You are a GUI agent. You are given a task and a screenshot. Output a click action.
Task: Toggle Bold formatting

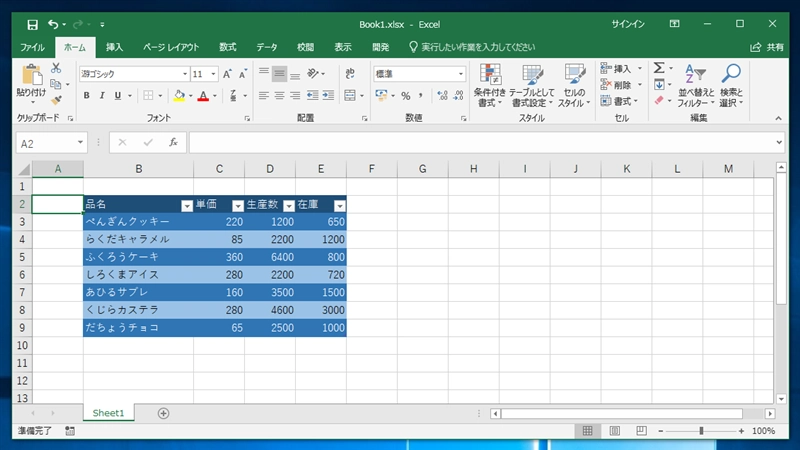click(87, 95)
